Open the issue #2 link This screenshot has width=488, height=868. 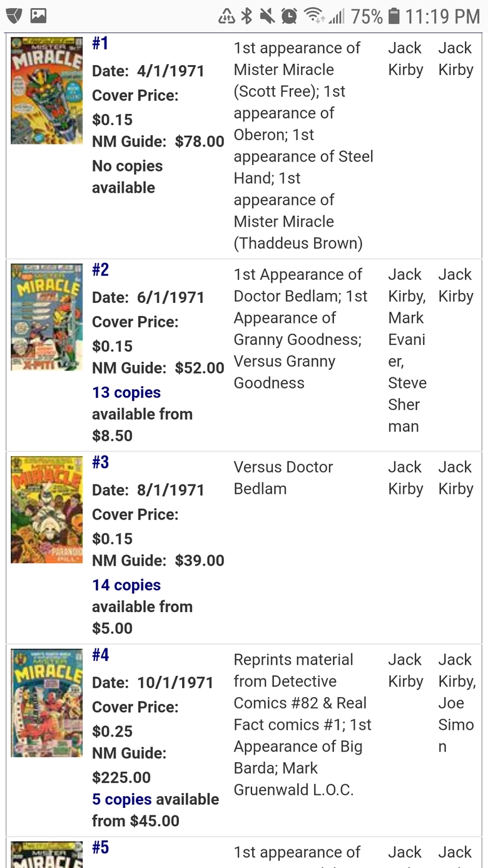click(x=100, y=270)
